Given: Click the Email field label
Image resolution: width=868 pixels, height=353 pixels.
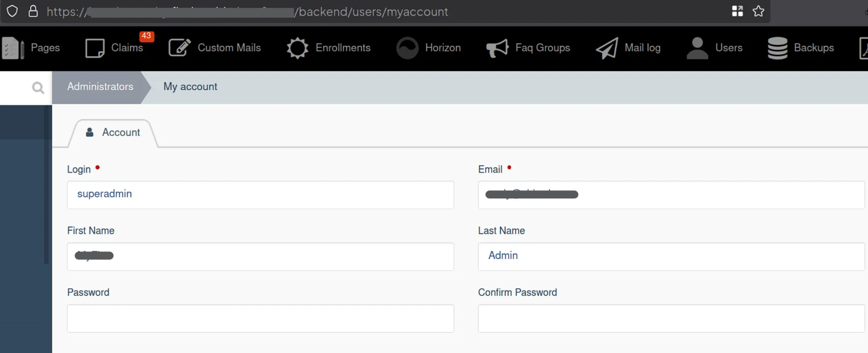Looking at the screenshot, I should [490, 169].
